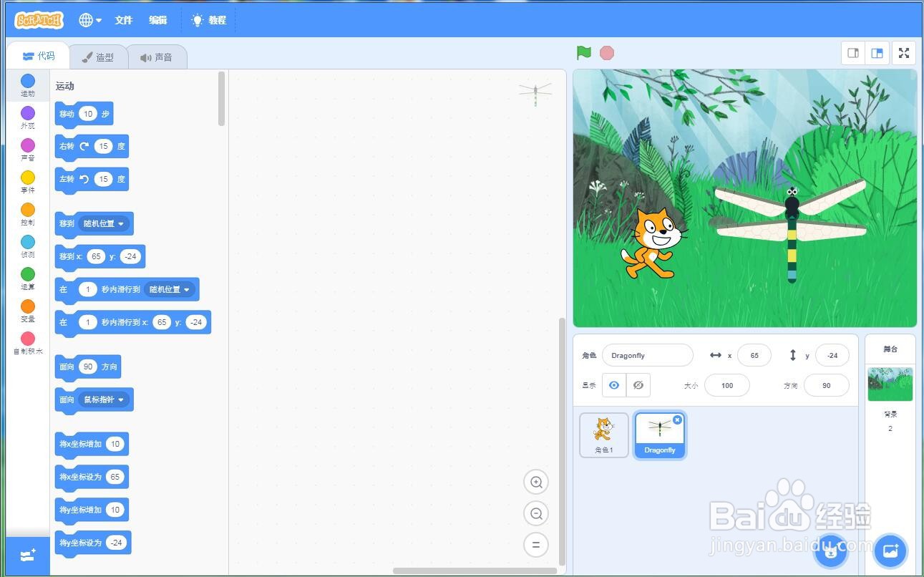The width and height of the screenshot is (924, 577).
Task: Switch to large stage layout
Action: (877, 53)
